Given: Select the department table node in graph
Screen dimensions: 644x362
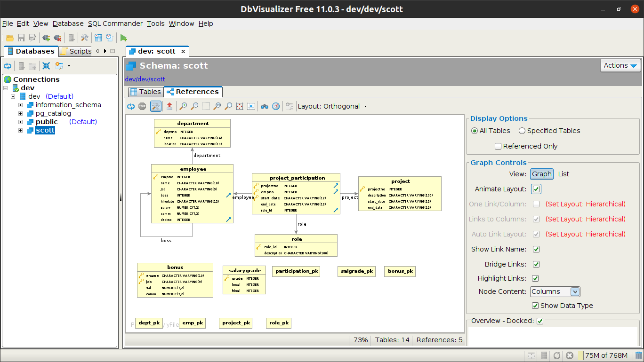Looking at the screenshot, I should tap(192, 133).
